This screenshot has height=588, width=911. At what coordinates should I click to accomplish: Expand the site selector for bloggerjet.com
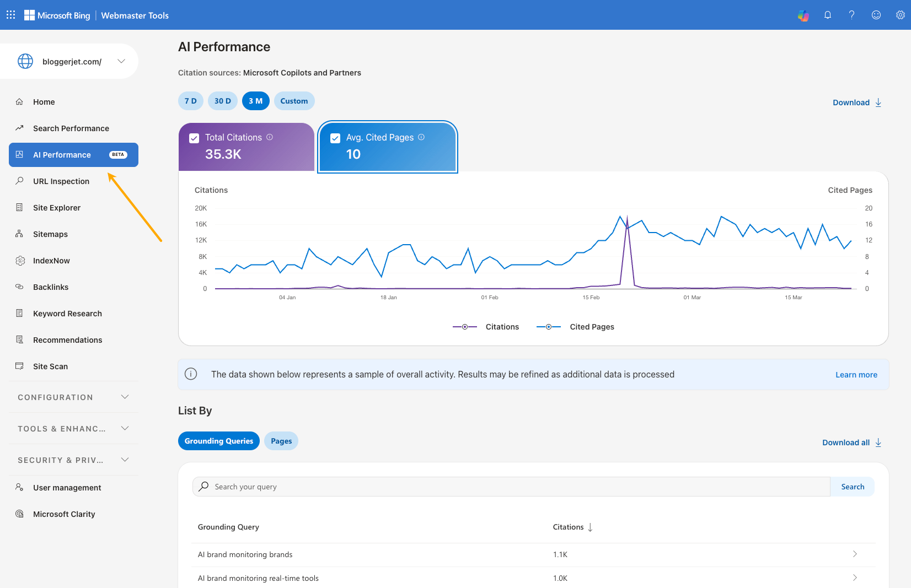coord(121,61)
